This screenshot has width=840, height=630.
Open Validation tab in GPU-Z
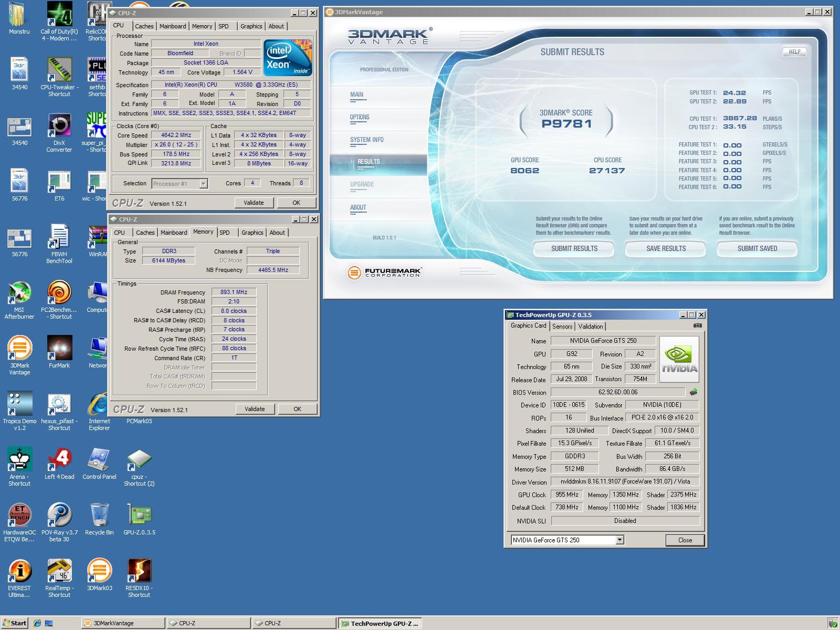point(591,327)
